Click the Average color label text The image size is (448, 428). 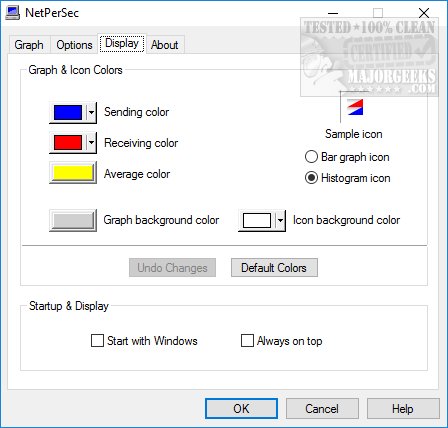click(x=137, y=174)
